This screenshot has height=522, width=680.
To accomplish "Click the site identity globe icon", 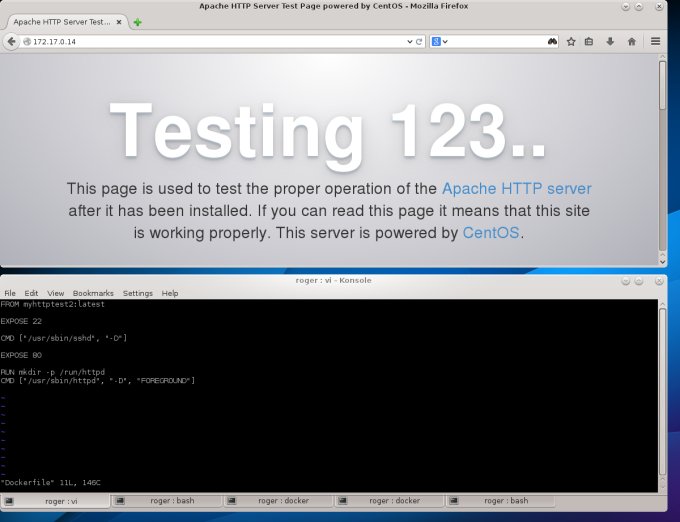I will pyautogui.click(x=27, y=42).
